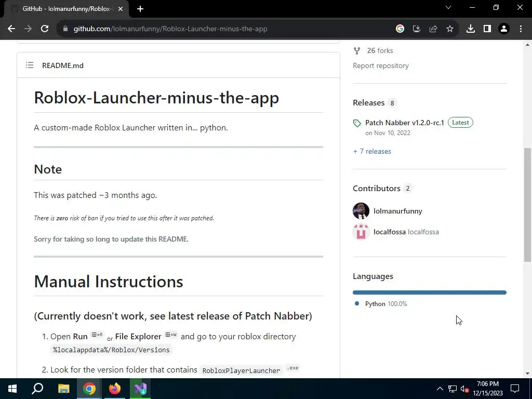Viewport: 532px width, 399px height.
Task: Click the RobloxPlayerLauncher code text
Action: tap(241, 370)
